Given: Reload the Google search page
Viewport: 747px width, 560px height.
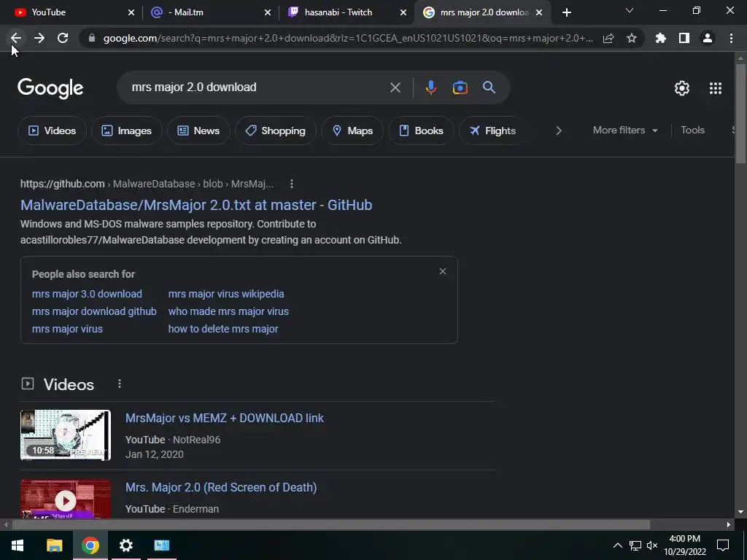Looking at the screenshot, I should coord(63,38).
